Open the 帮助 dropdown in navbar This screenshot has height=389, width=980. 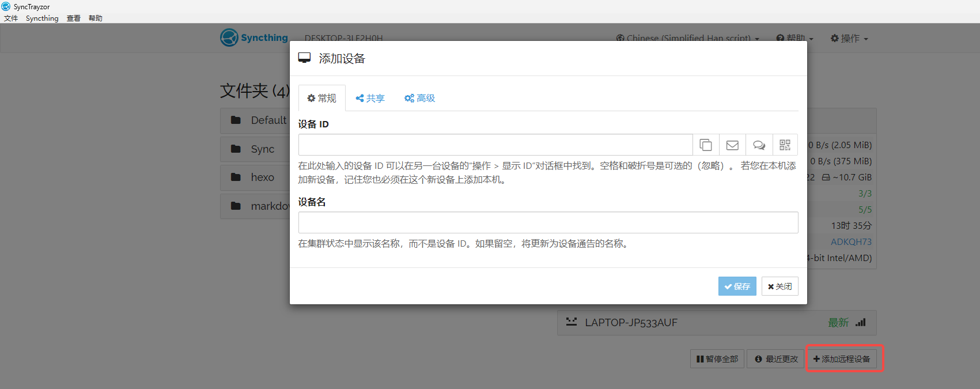click(795, 38)
